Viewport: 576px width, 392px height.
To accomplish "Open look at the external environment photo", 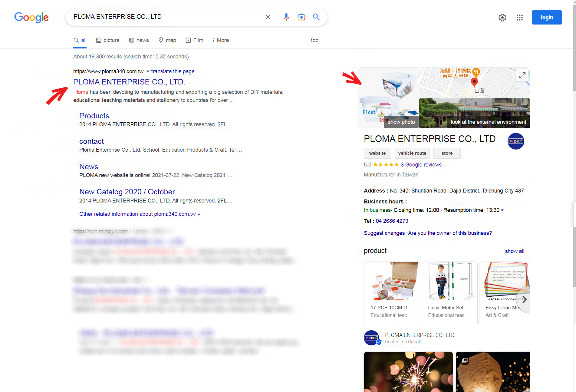I will (x=475, y=113).
